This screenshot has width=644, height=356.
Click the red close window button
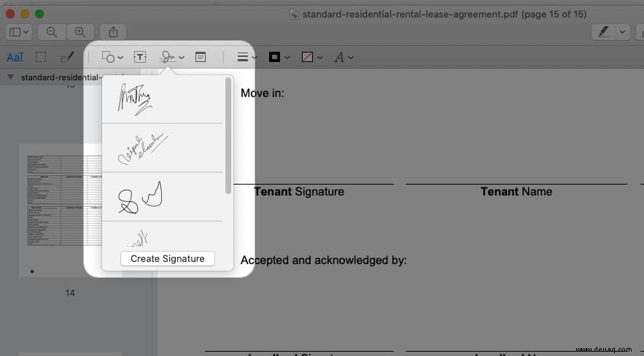[10, 14]
